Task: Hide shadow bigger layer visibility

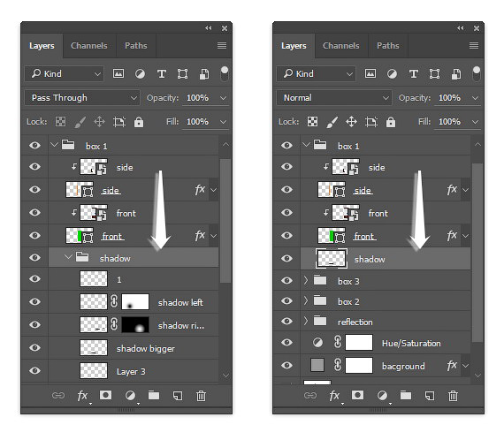Action: pos(34,348)
